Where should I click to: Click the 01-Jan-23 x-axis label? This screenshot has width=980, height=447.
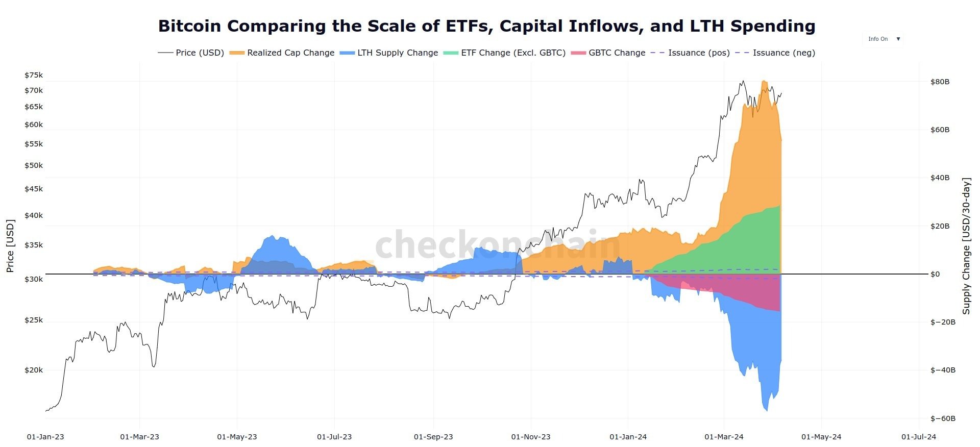[x=45, y=437]
